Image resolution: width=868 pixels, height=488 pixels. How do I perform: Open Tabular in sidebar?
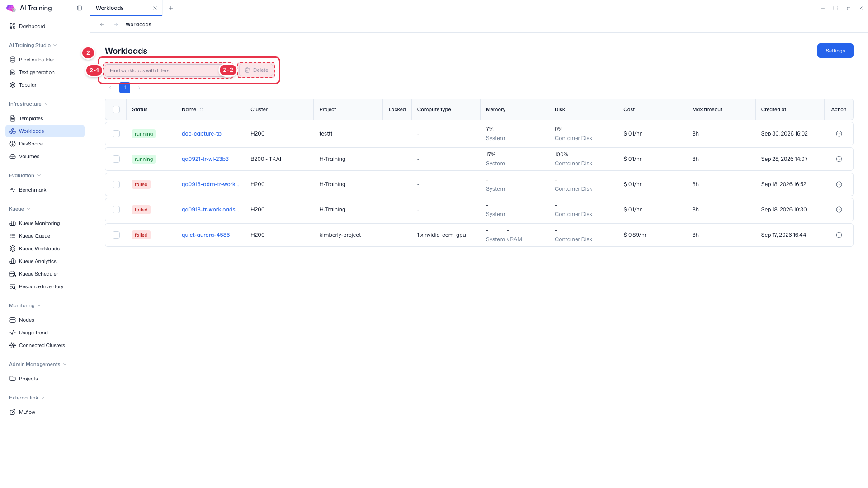[x=45, y=85]
